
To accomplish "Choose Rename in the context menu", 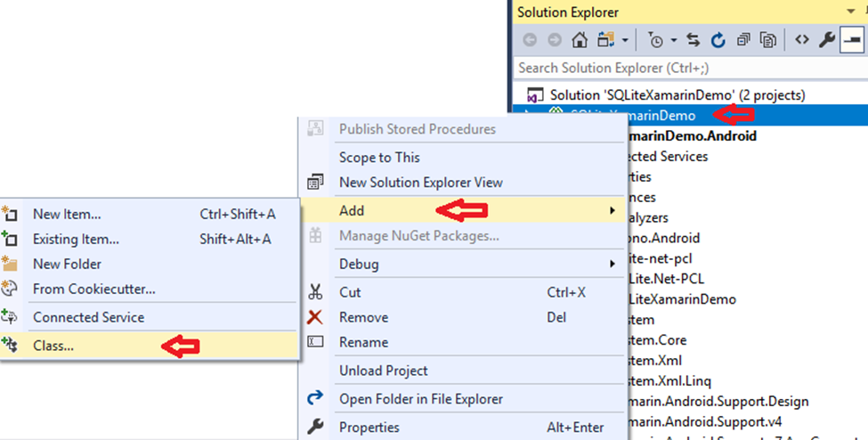I will (x=463, y=342).
